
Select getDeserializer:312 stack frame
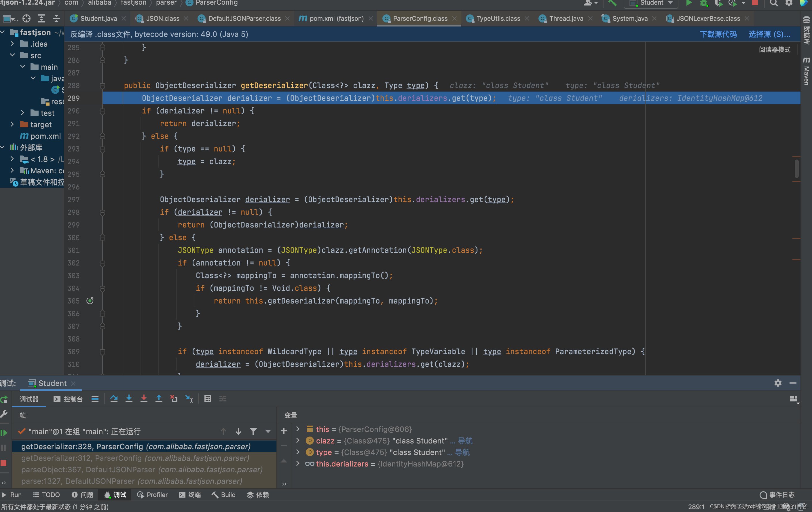(135, 458)
